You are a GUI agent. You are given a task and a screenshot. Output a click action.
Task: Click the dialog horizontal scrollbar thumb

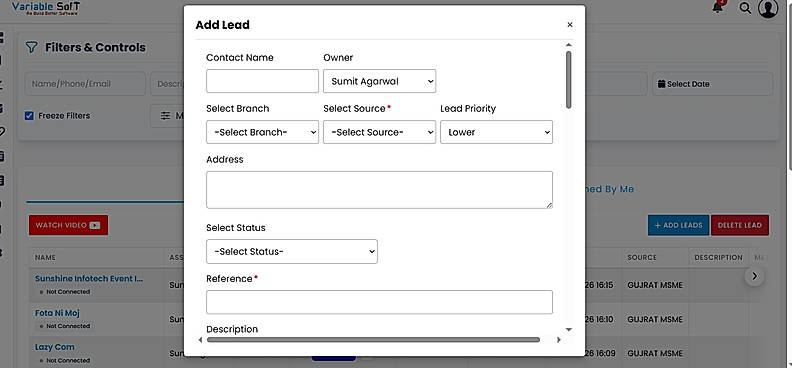pos(373,340)
